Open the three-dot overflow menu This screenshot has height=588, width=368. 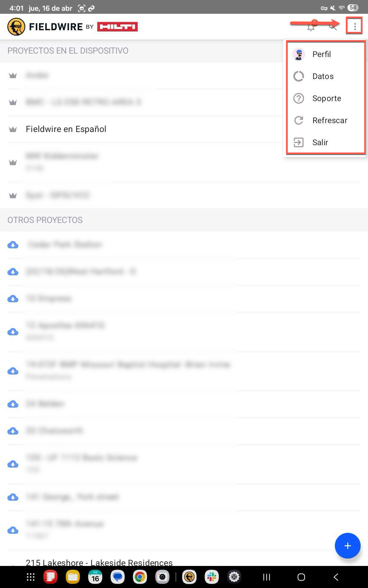355,27
